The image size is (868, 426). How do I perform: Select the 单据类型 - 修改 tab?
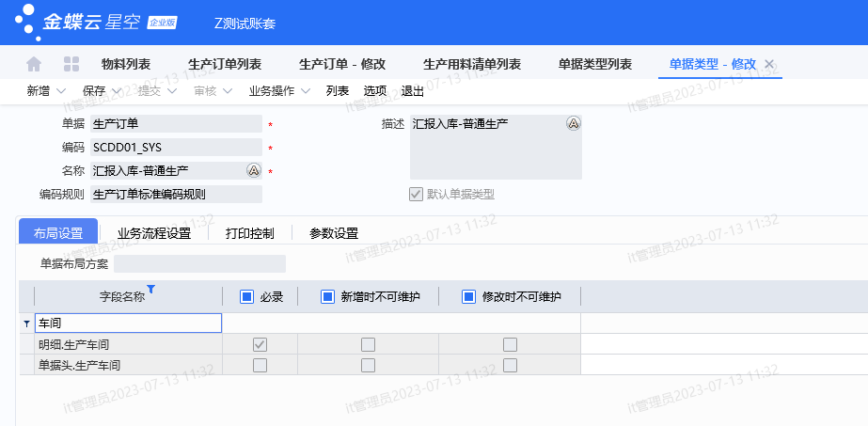point(713,64)
